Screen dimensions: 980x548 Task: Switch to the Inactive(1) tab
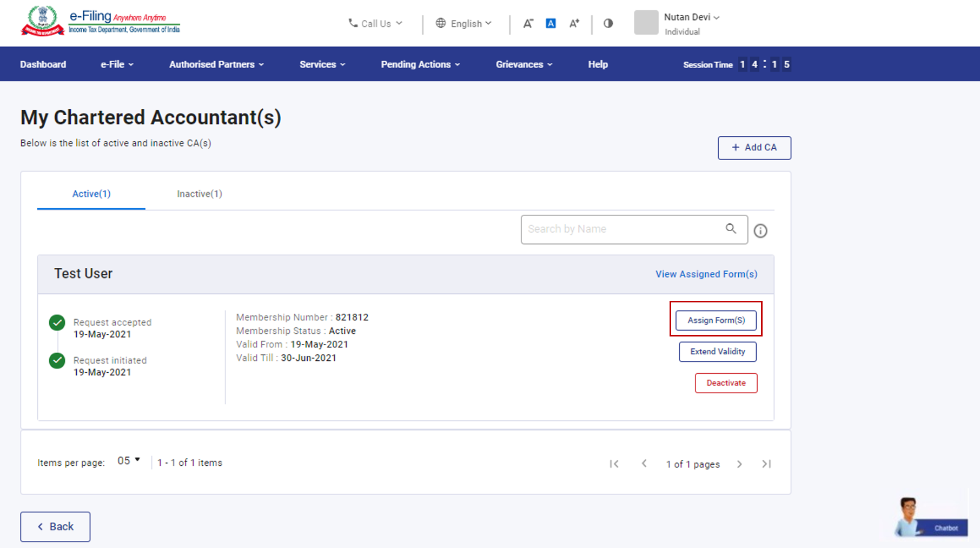[x=200, y=194]
